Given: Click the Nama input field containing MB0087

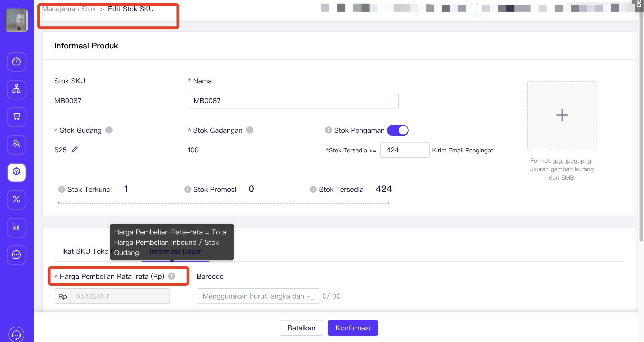Looking at the screenshot, I should (x=293, y=101).
